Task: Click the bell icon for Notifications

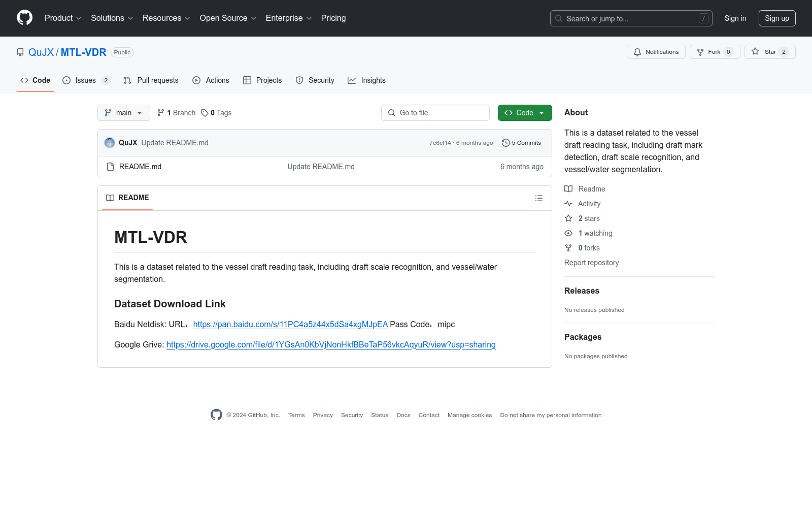Action: 637,52
